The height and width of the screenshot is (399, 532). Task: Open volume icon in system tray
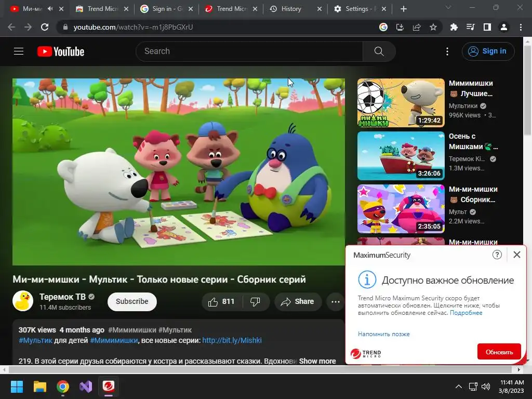[x=486, y=387]
